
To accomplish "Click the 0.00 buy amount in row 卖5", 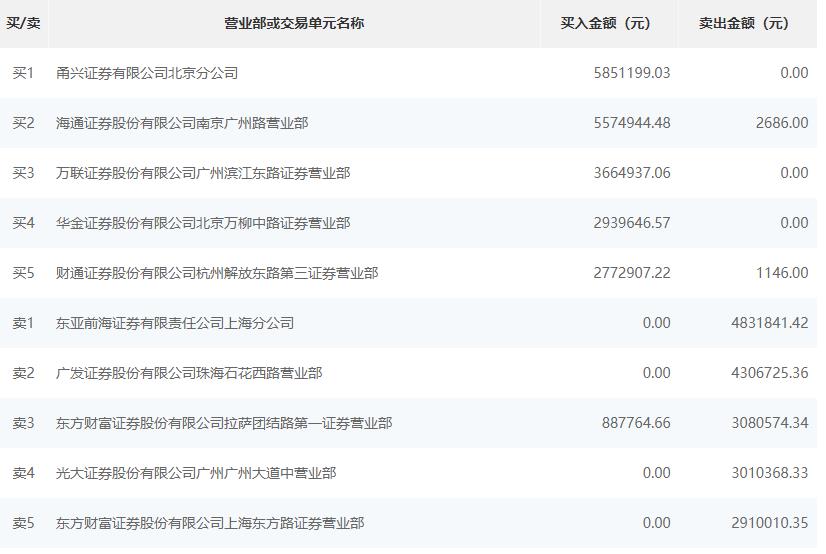I will coord(657,523).
